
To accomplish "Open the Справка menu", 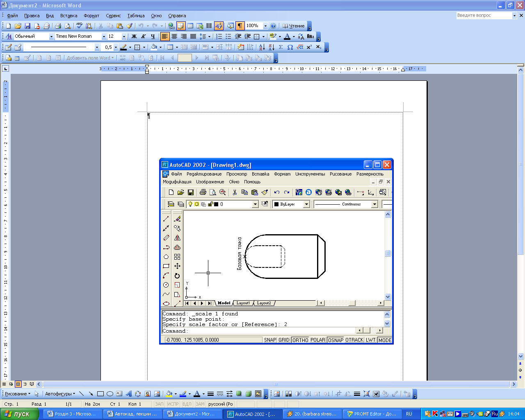I will click(177, 16).
